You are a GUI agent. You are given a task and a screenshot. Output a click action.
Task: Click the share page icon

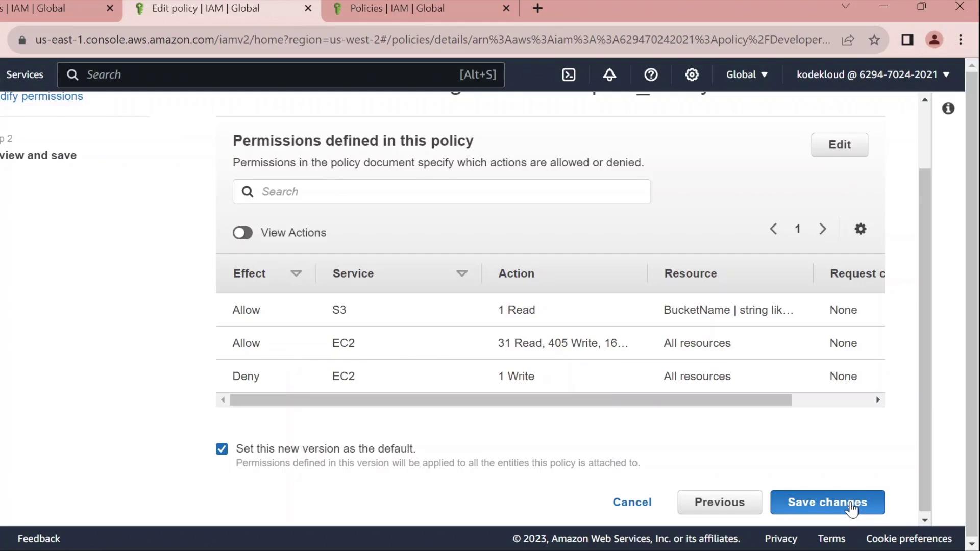pos(848,40)
